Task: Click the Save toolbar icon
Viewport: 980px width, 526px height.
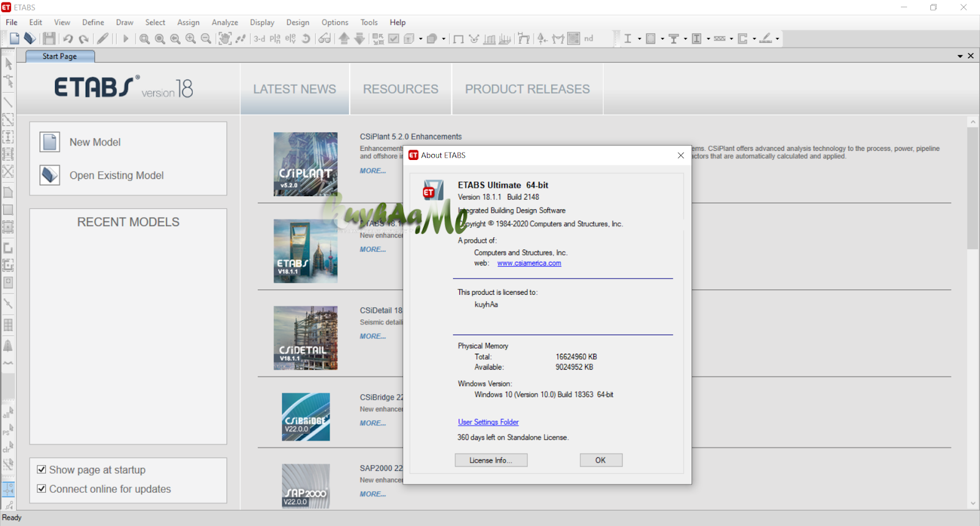Action: [x=49, y=39]
